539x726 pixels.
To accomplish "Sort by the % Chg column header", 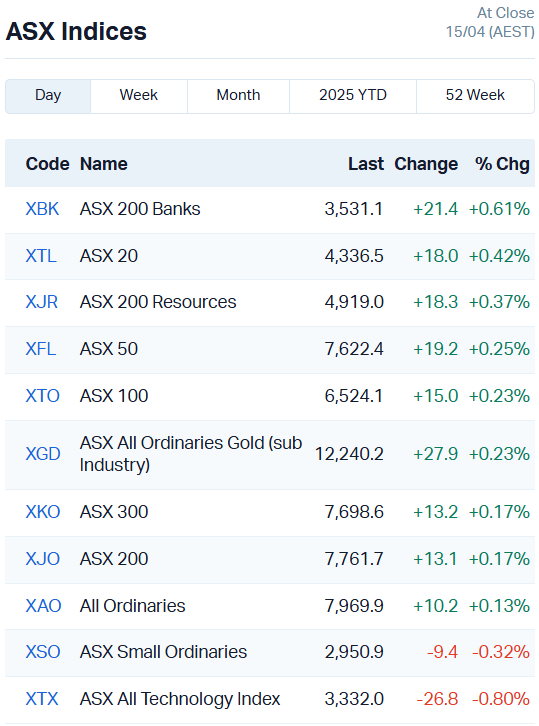I will [x=502, y=164].
